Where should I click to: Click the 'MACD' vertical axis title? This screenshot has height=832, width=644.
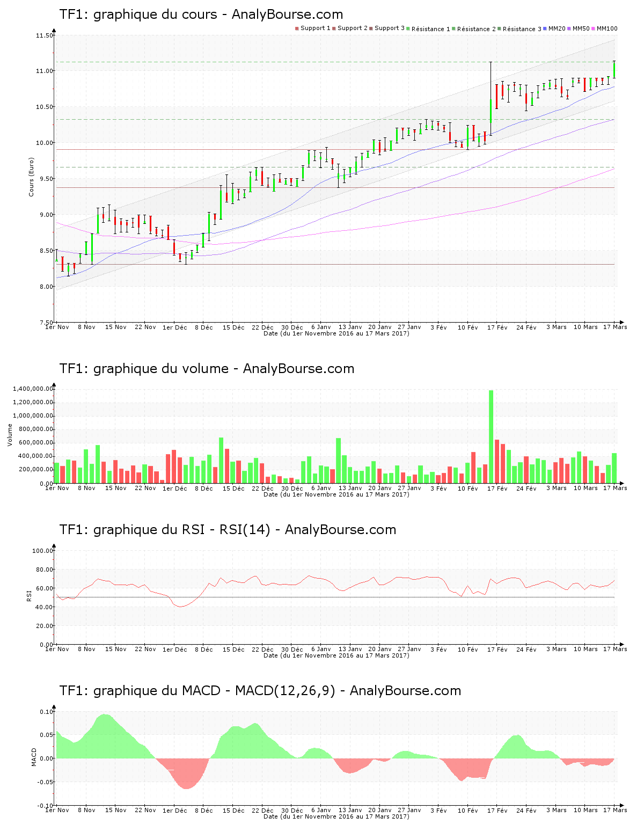point(34,757)
